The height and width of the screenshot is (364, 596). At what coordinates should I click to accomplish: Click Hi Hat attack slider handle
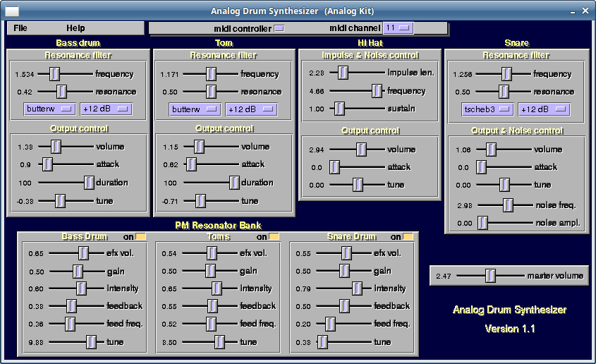click(x=334, y=167)
